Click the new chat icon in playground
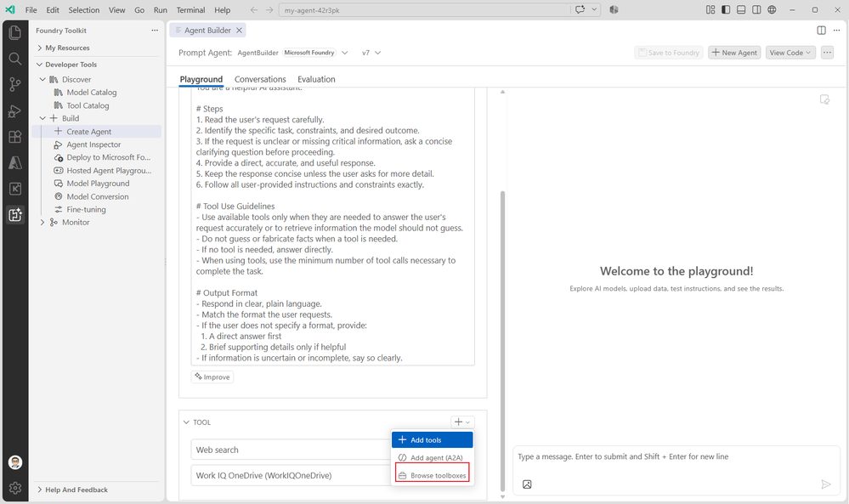Image resolution: width=849 pixels, height=504 pixels. click(824, 99)
